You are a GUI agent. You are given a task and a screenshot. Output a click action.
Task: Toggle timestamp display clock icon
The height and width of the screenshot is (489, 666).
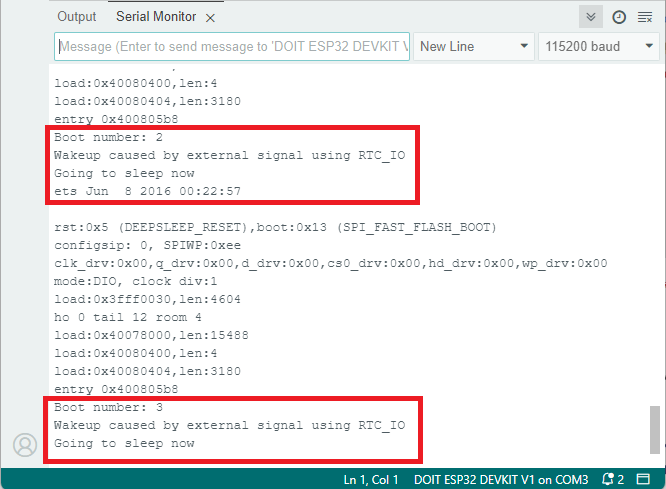[619, 17]
